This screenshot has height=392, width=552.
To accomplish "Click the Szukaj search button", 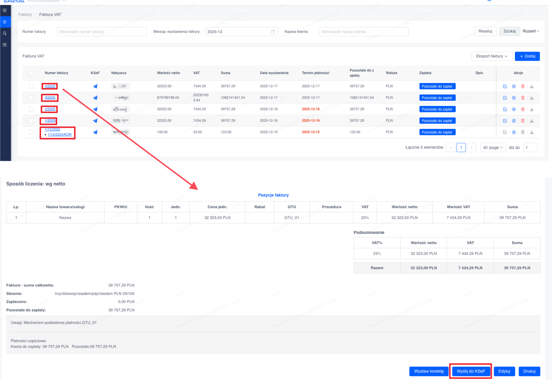I will [509, 31].
